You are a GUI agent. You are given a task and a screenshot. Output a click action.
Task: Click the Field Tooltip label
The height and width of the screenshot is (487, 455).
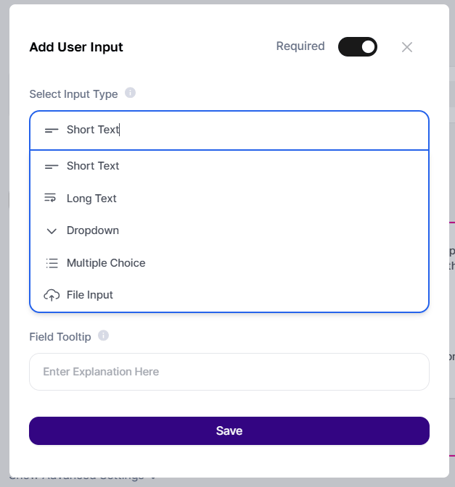60,337
